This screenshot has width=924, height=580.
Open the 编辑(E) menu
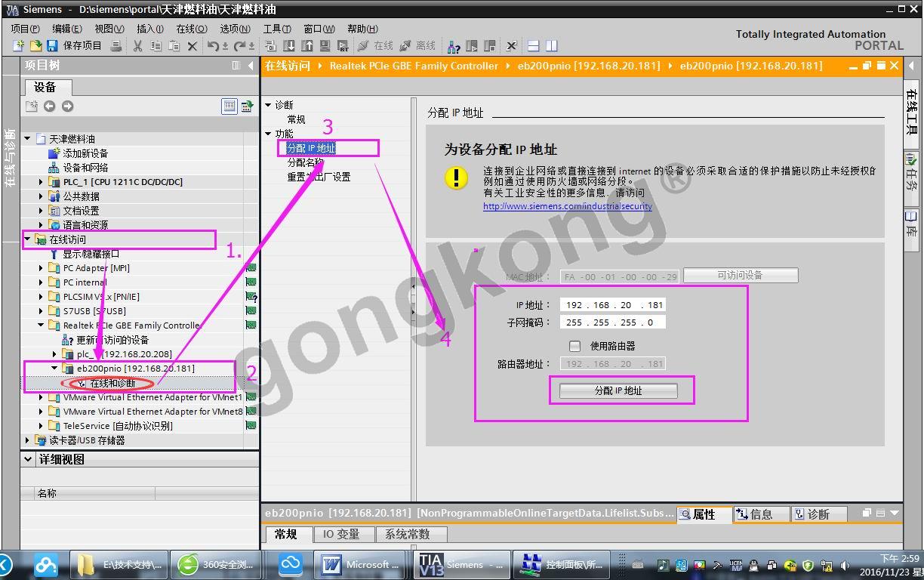pos(67,29)
